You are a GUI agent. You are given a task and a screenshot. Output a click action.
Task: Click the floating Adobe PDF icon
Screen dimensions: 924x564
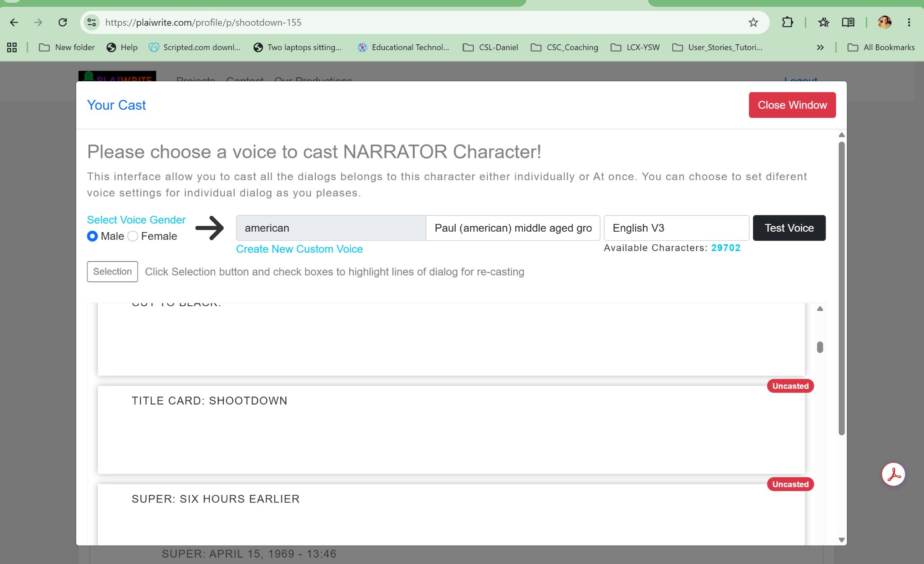click(893, 475)
